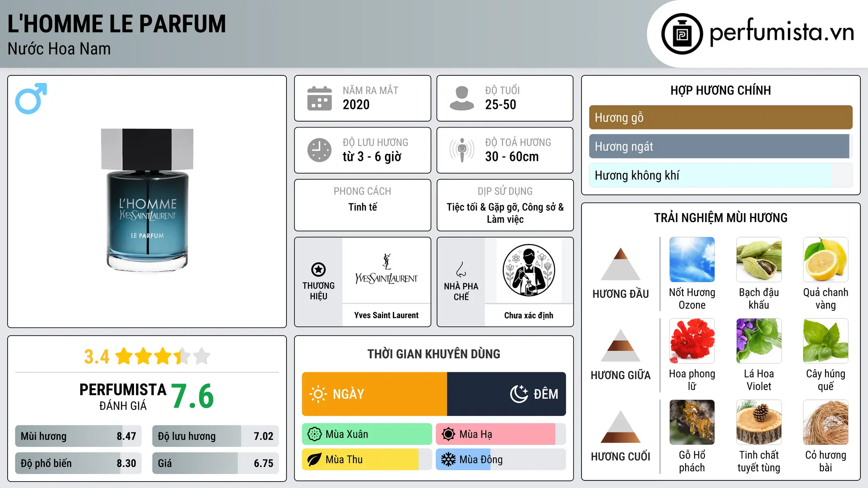This screenshot has width=868, height=488.
Task: Click the star badge icon above Thương hiệu
Action: (x=318, y=269)
